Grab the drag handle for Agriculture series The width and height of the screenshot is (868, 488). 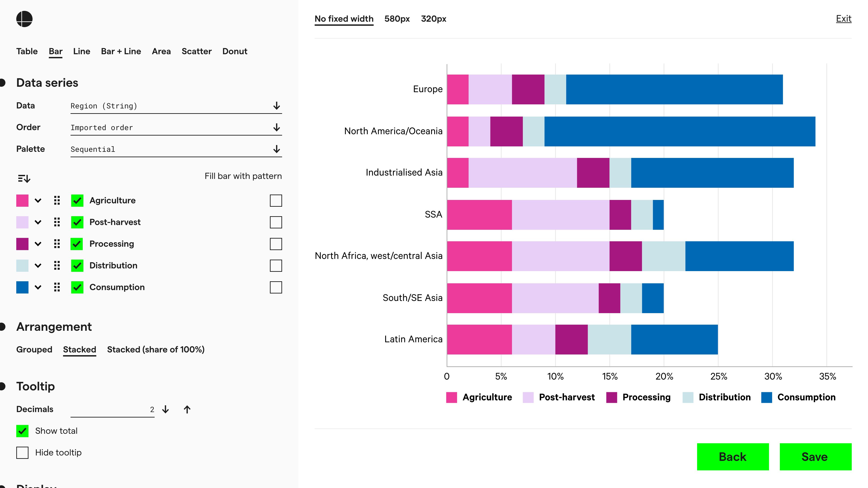[x=57, y=200]
